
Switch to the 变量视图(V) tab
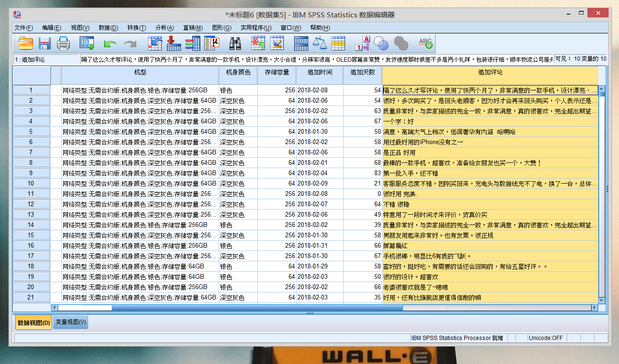click(x=71, y=322)
